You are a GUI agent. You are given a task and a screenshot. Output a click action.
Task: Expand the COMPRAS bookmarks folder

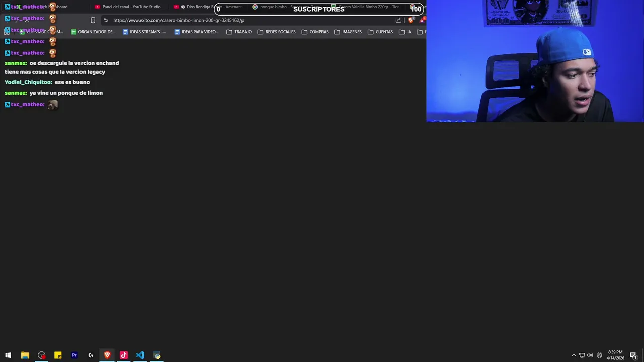pos(315,32)
